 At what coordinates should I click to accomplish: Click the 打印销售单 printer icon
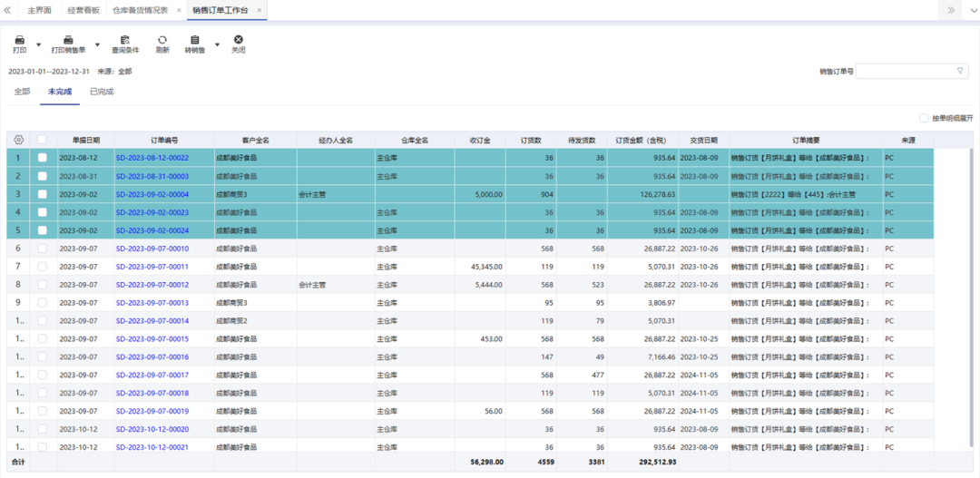tap(68, 40)
